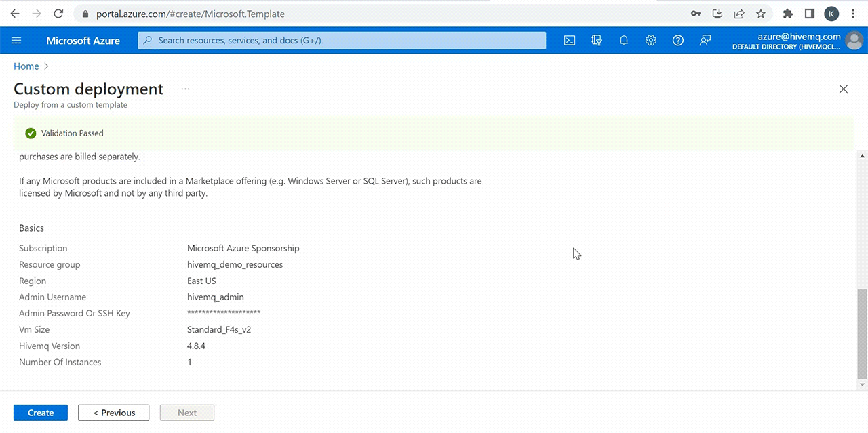Focus the Search resources, services, and docs box
868x433 pixels.
point(342,41)
